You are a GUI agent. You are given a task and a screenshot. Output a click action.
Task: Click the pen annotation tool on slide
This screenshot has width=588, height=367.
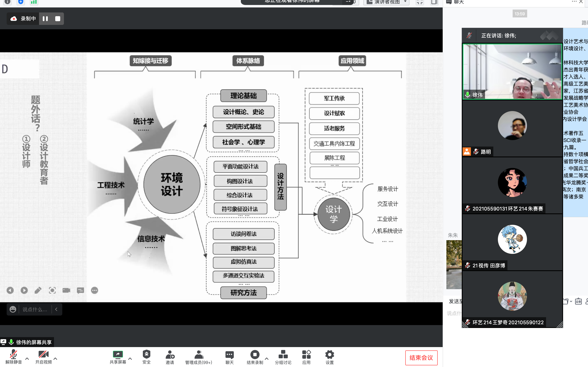click(x=38, y=290)
